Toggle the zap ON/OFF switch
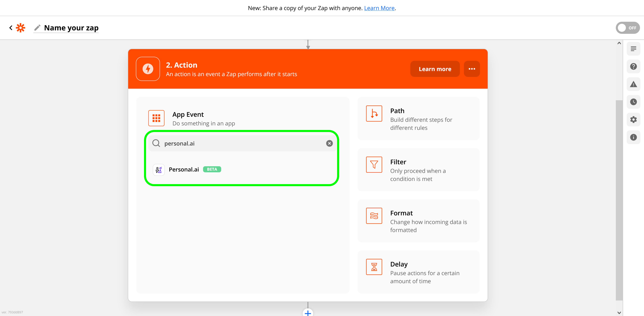Screen dimensions: 644x316 tap(627, 28)
